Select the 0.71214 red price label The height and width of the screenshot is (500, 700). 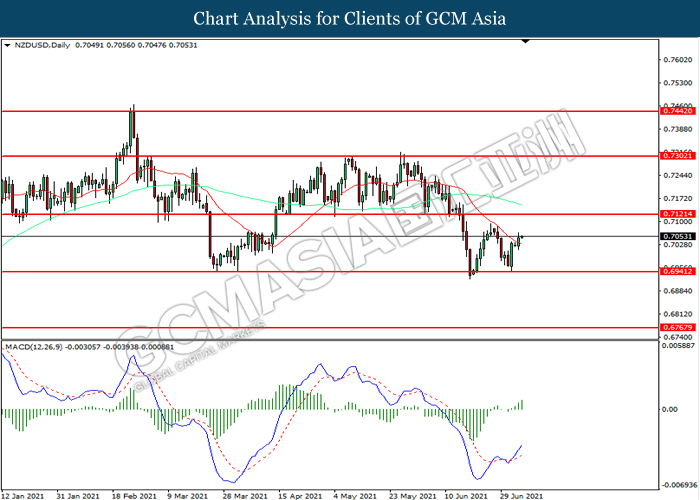(x=677, y=214)
